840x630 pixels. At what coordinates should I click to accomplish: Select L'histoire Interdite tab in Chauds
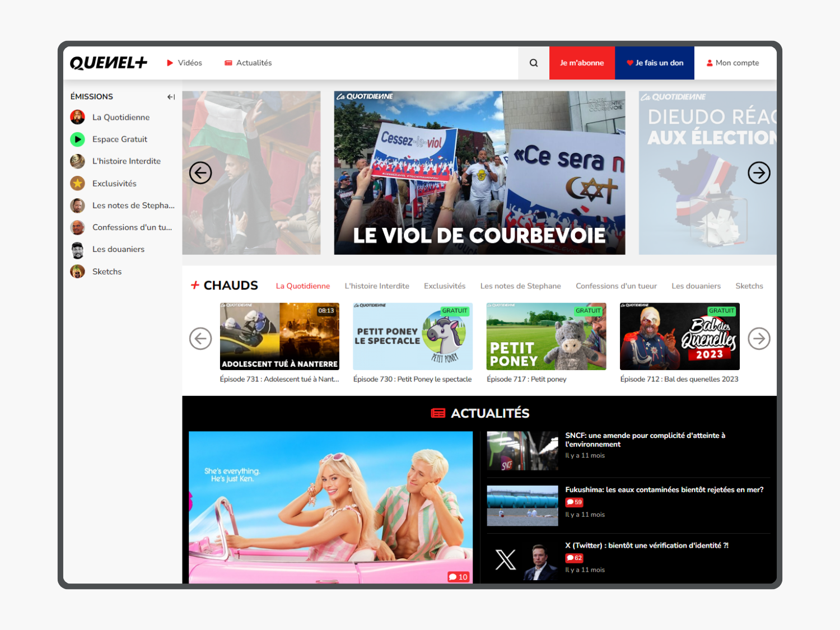[377, 286]
